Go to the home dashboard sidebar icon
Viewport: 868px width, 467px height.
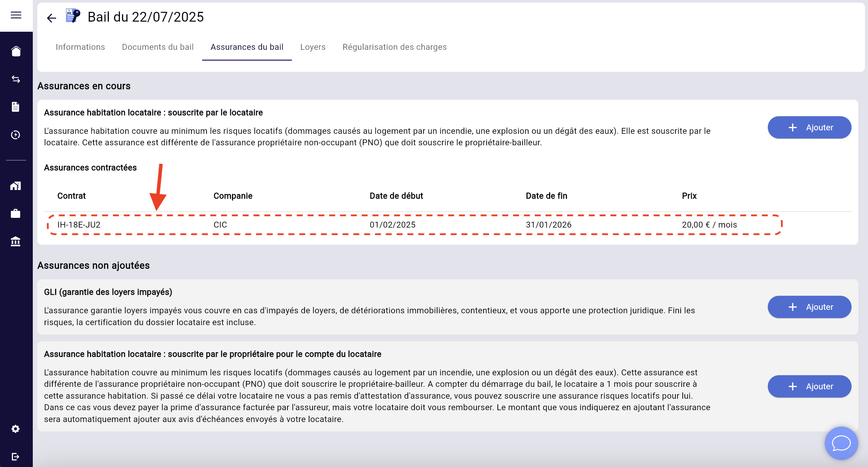pyautogui.click(x=16, y=51)
